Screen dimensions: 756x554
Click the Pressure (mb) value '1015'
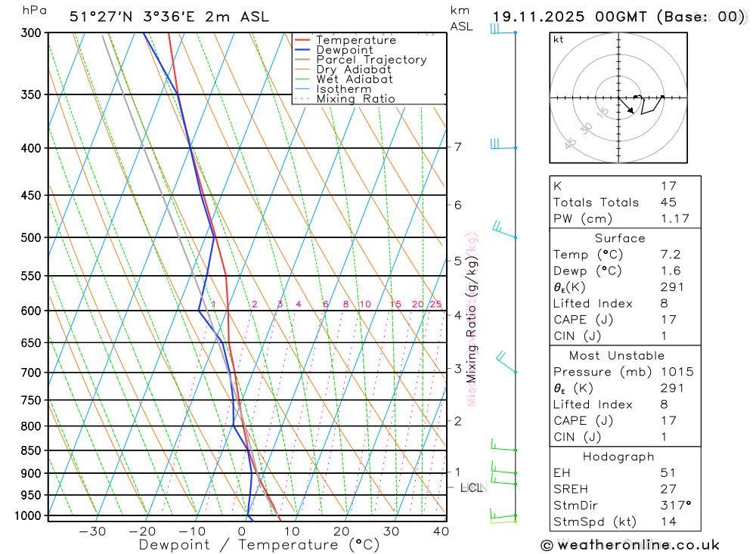pyautogui.click(x=677, y=372)
